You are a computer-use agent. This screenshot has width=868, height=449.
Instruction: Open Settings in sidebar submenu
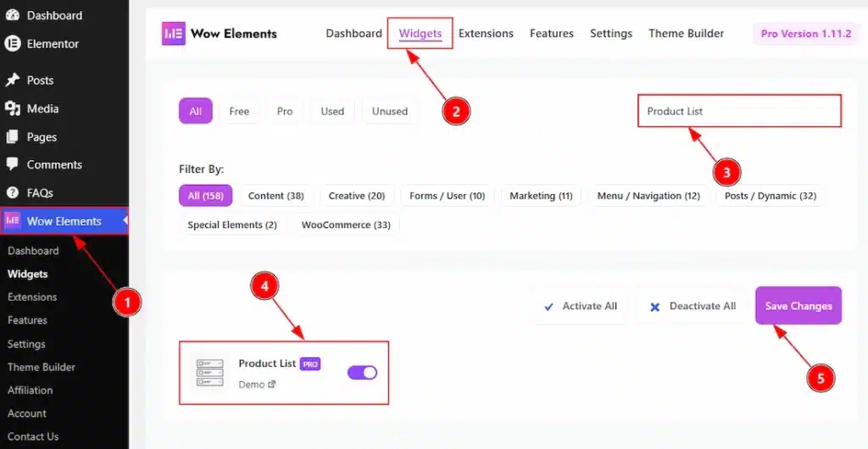click(x=26, y=344)
